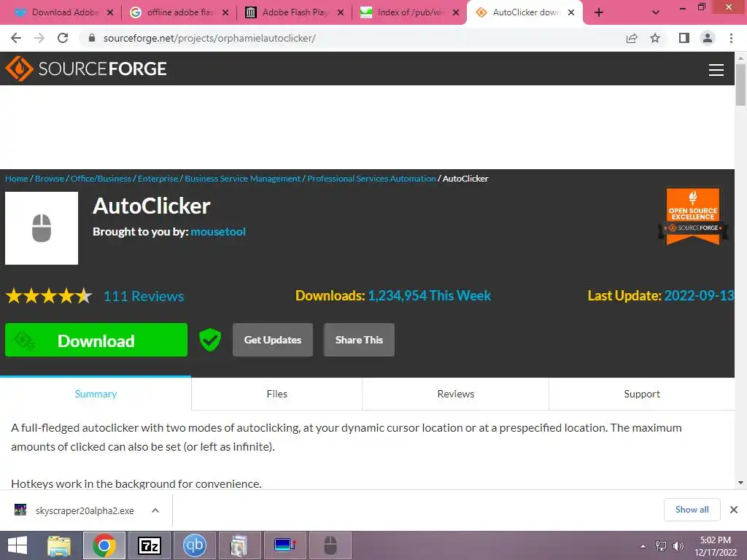
Task: Click Professional Services Automation breadcrumb
Action: tap(371, 179)
